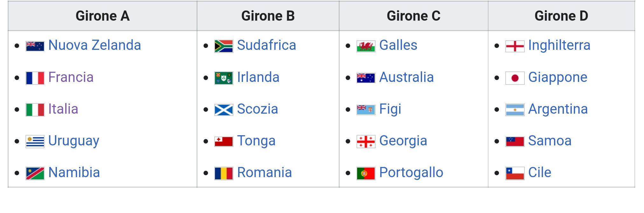Screen dimensions: 644x213
Task: Follow the Georgia link
Action: pyautogui.click(x=403, y=141)
